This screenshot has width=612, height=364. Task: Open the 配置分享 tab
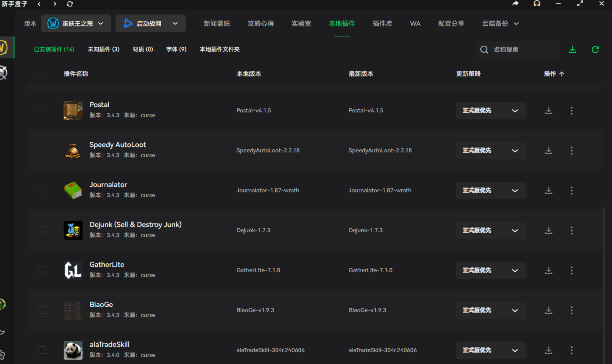click(x=451, y=24)
